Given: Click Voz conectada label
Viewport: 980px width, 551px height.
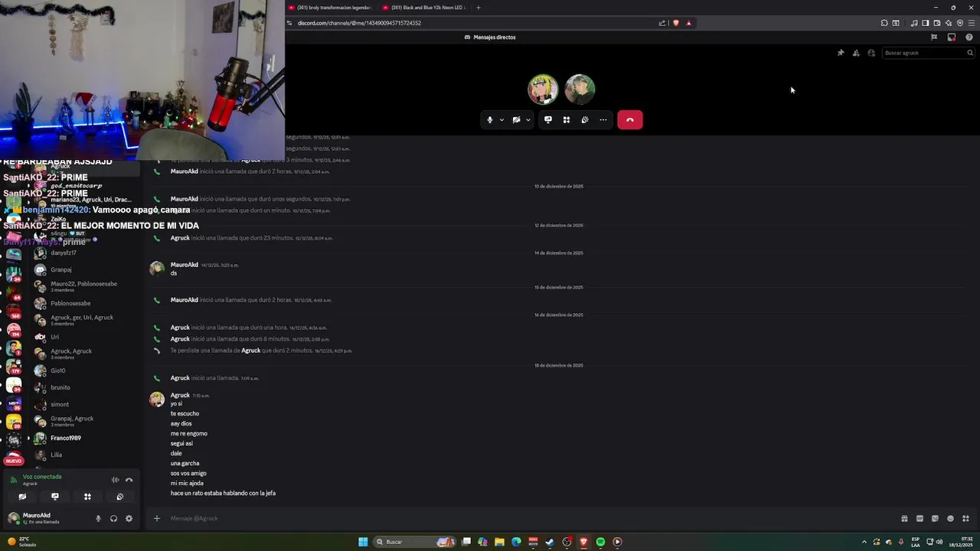Looking at the screenshot, I should pos(42,477).
